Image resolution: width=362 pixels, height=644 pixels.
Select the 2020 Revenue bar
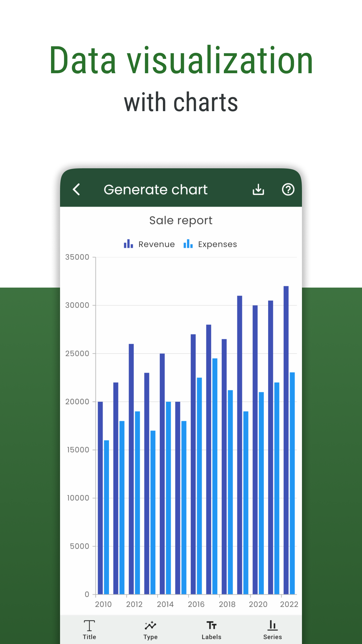255,450
